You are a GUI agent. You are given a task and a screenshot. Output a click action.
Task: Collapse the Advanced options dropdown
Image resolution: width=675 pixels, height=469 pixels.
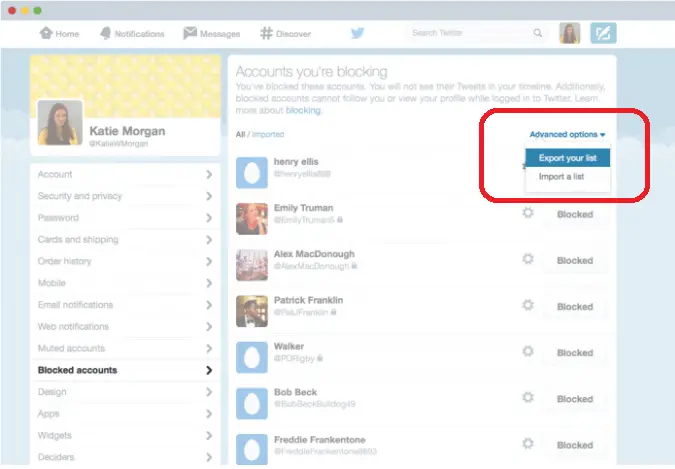coord(567,134)
